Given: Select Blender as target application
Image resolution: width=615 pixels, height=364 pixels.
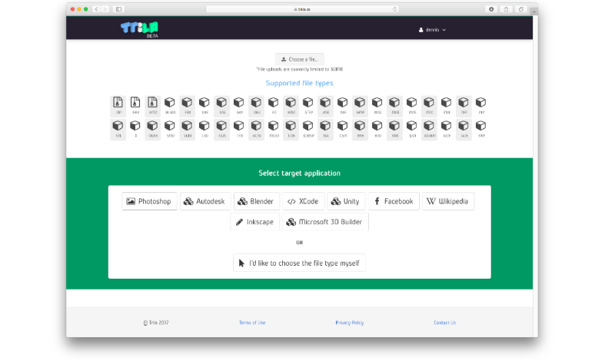Looking at the screenshot, I should [257, 201].
